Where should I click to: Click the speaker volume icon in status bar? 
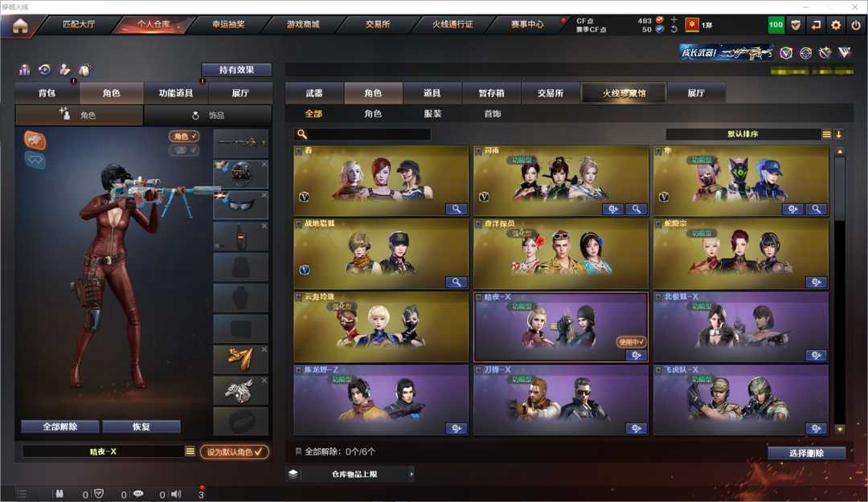(176, 494)
